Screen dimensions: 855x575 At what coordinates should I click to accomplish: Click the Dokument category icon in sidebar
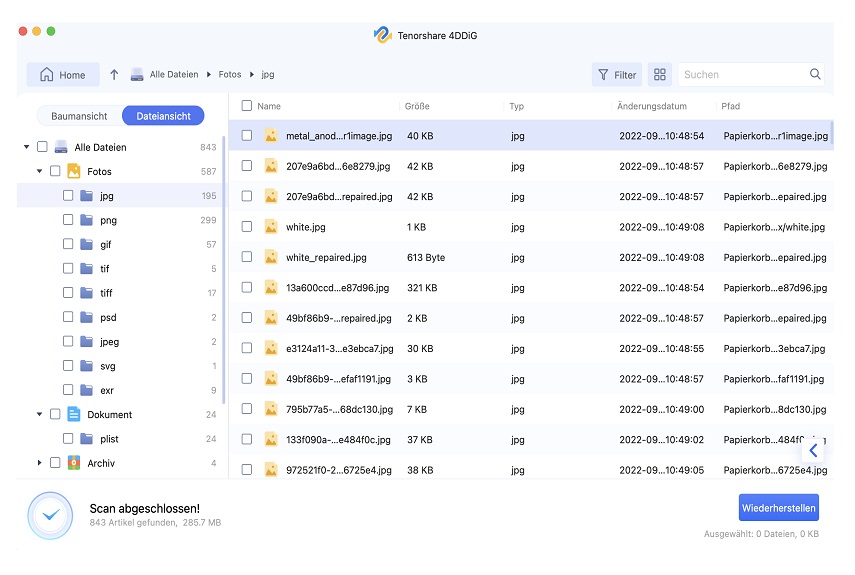coord(73,414)
